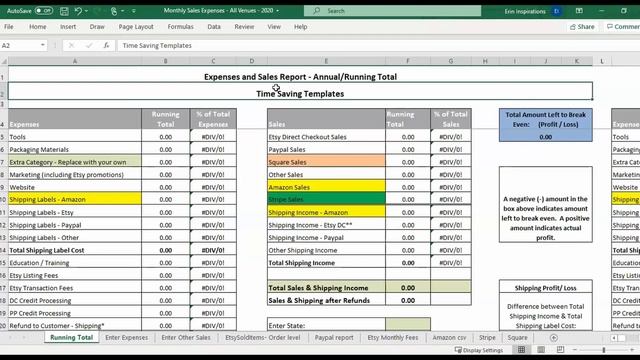This screenshot has height=360, width=640.
Task: Select column E header
Action: 326,61
